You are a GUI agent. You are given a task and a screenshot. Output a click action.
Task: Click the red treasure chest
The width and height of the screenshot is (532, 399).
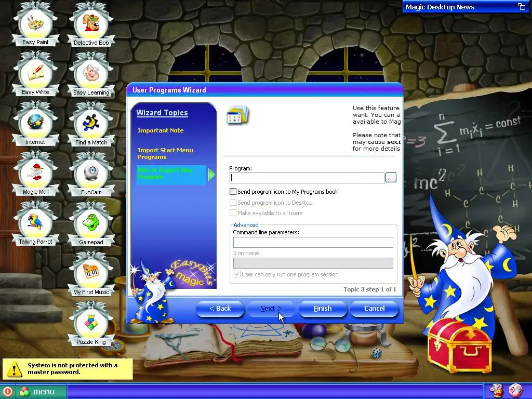click(x=459, y=345)
